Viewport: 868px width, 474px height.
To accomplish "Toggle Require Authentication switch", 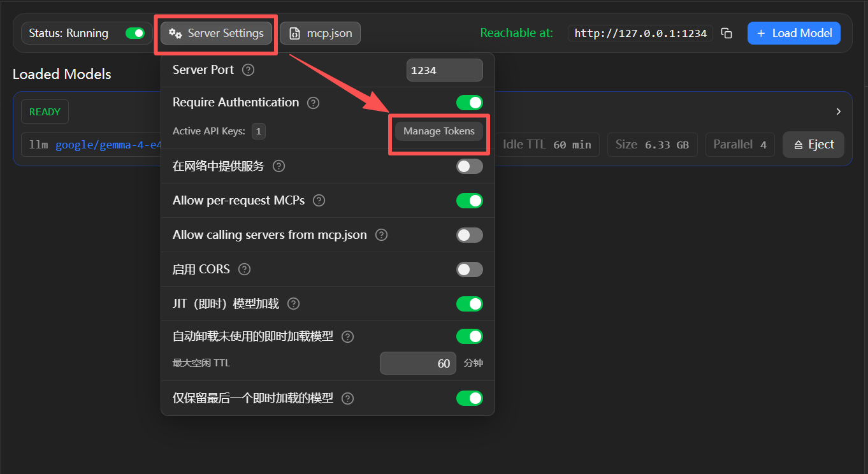I will [470, 103].
